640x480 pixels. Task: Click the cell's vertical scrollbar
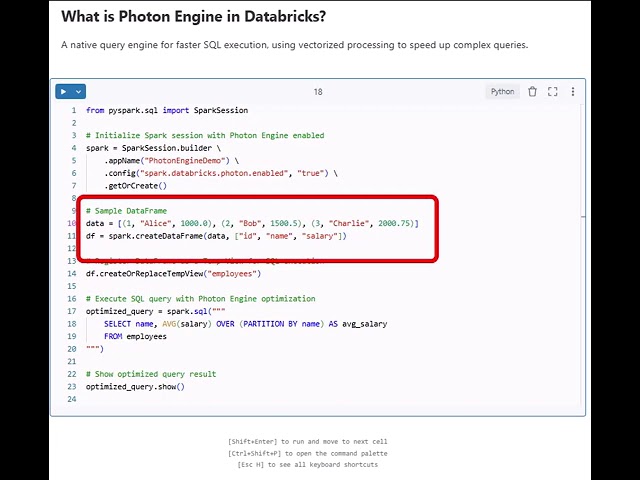(583, 255)
